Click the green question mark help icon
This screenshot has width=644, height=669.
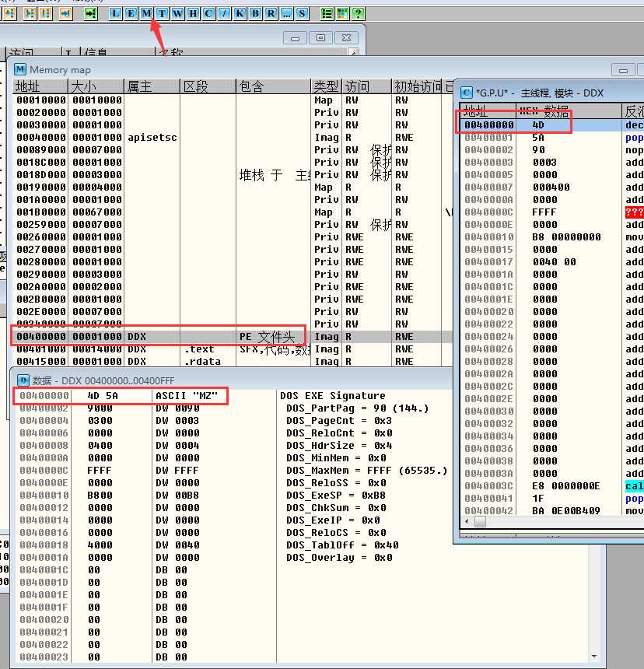(358, 14)
